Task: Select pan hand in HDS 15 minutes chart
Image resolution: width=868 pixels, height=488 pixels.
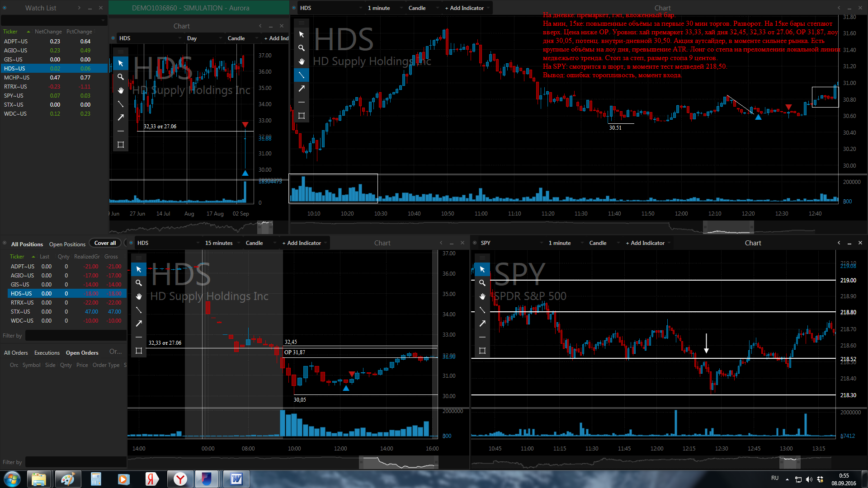Action: (139, 296)
